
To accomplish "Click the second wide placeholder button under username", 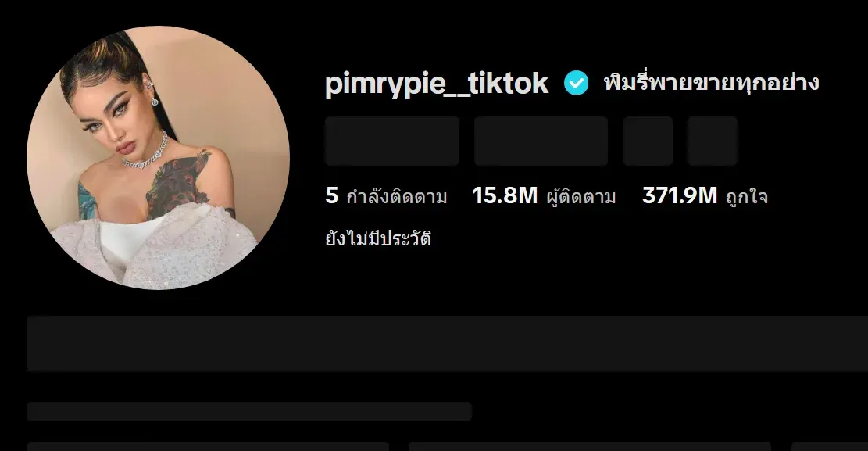I will click(x=541, y=141).
